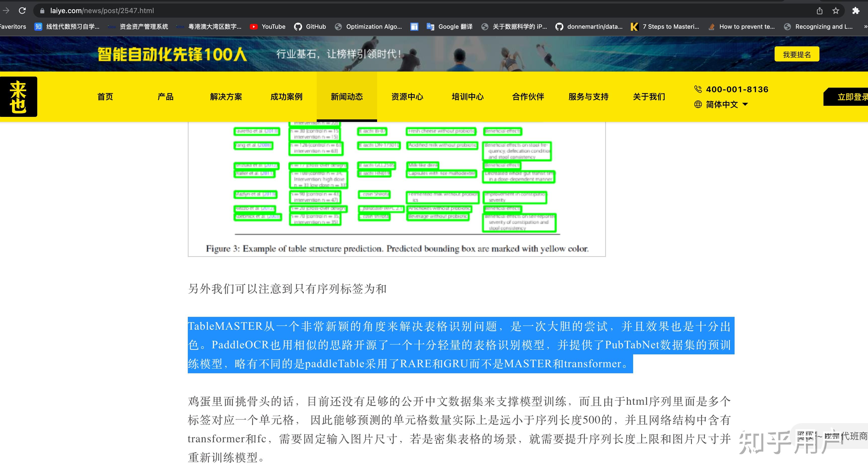Viewport: 868px width, 472px height.
Task: Click inside the browser address bar
Action: 202,10
